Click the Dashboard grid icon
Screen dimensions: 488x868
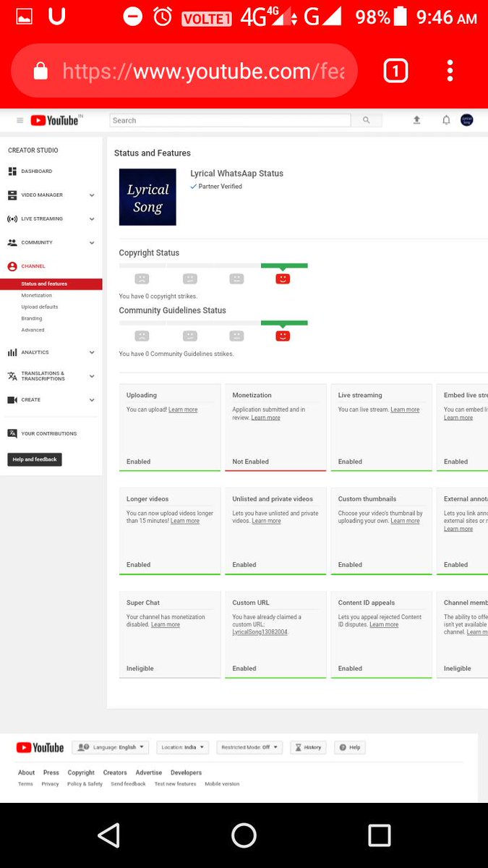tap(12, 171)
